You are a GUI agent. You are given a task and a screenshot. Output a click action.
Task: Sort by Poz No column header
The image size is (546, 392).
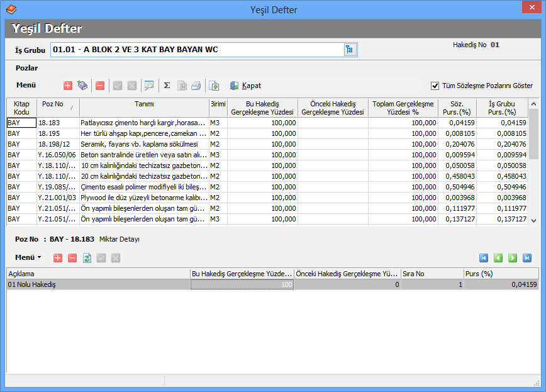pyautogui.click(x=57, y=108)
